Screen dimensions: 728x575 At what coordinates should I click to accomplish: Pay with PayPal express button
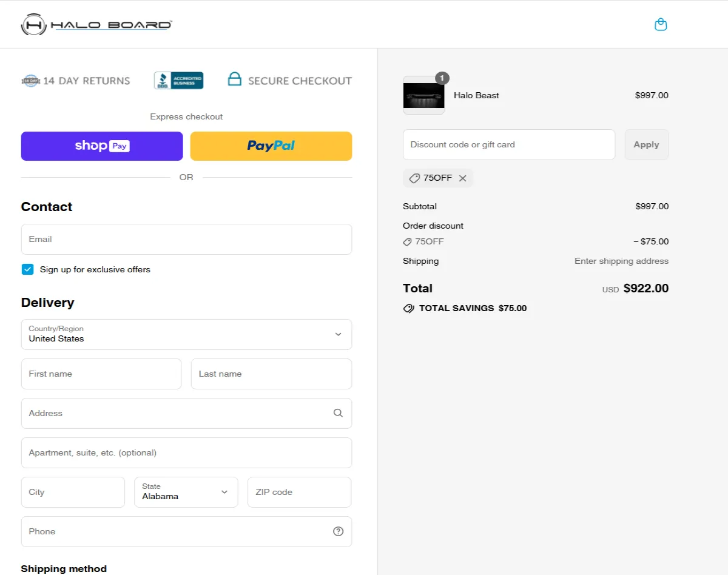click(x=271, y=146)
